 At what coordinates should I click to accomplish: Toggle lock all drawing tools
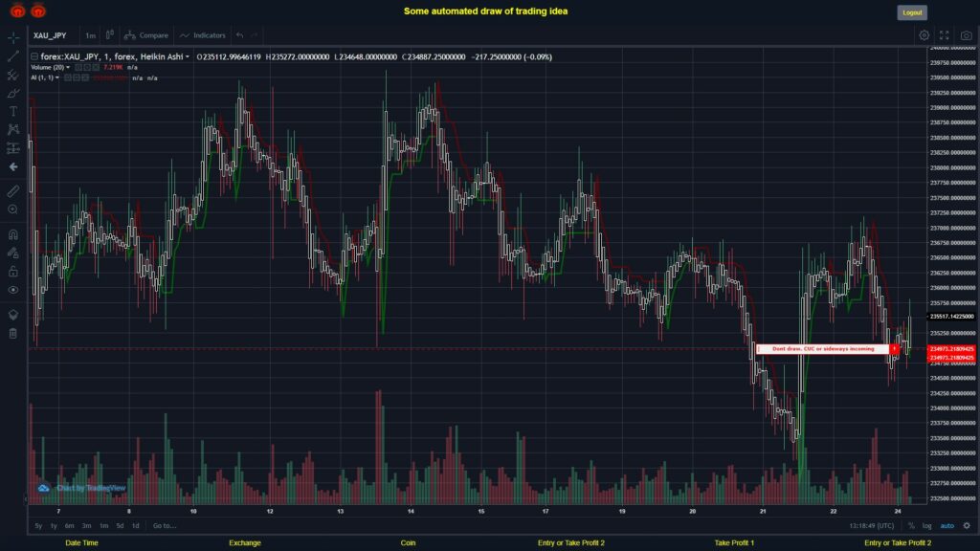(x=13, y=271)
